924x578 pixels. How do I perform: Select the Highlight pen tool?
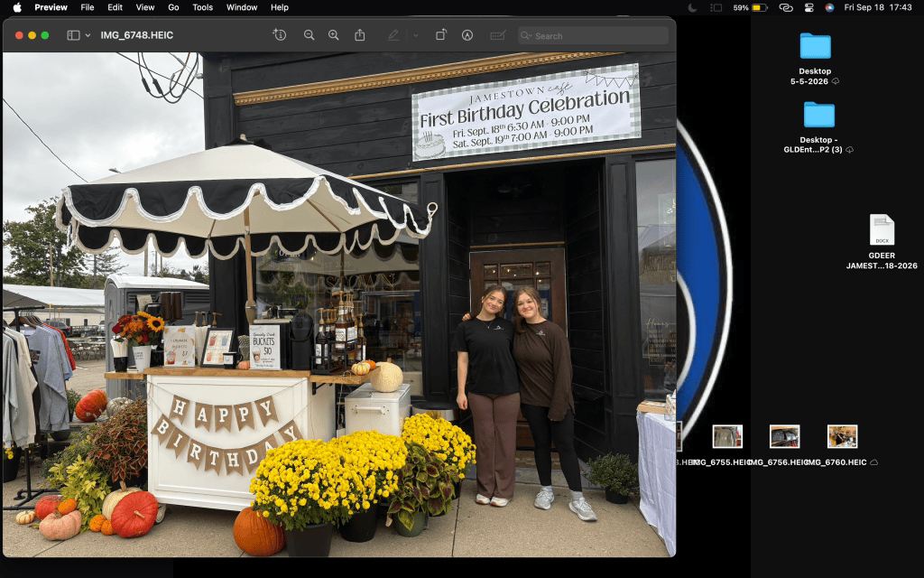(393, 35)
